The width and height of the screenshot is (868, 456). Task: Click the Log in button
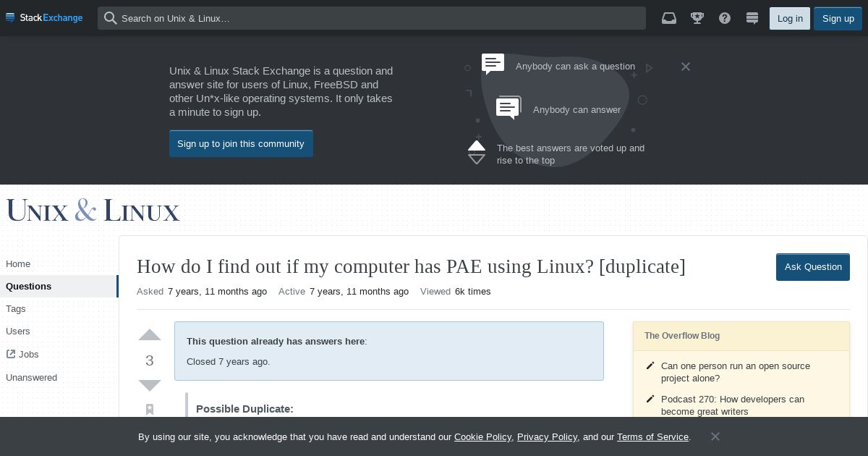(x=790, y=19)
